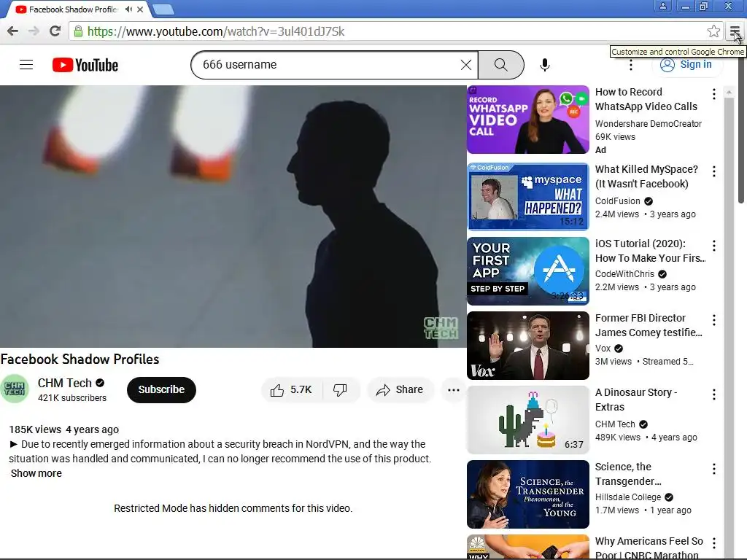Screen dimensions: 747x560
Task: Clear the search box with the X
Action: point(466,65)
